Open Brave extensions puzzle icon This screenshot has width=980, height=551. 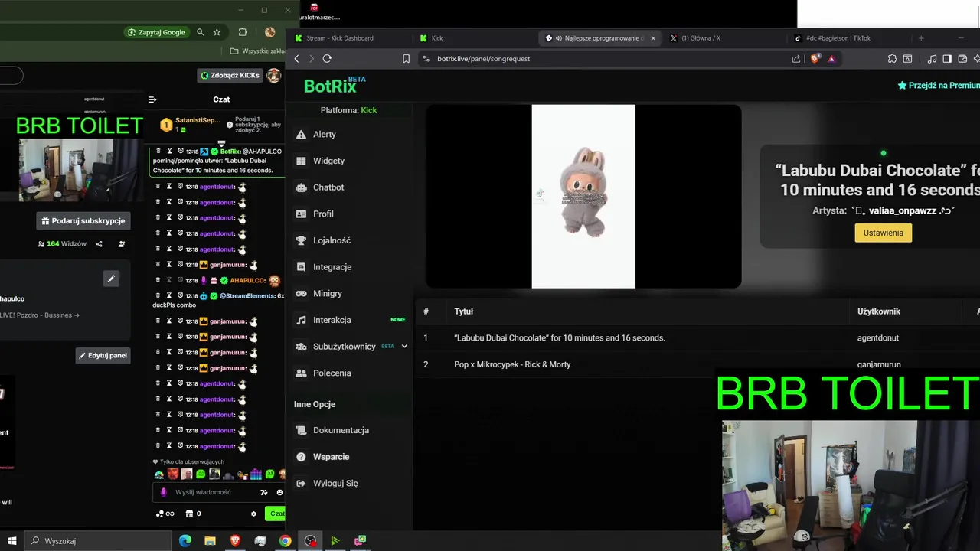[x=892, y=59]
